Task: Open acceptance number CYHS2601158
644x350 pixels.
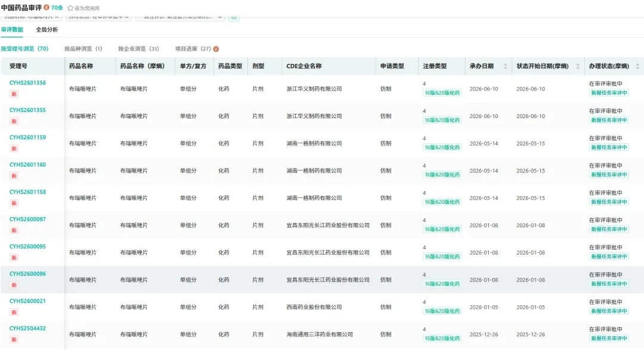Action: pyautogui.click(x=27, y=192)
